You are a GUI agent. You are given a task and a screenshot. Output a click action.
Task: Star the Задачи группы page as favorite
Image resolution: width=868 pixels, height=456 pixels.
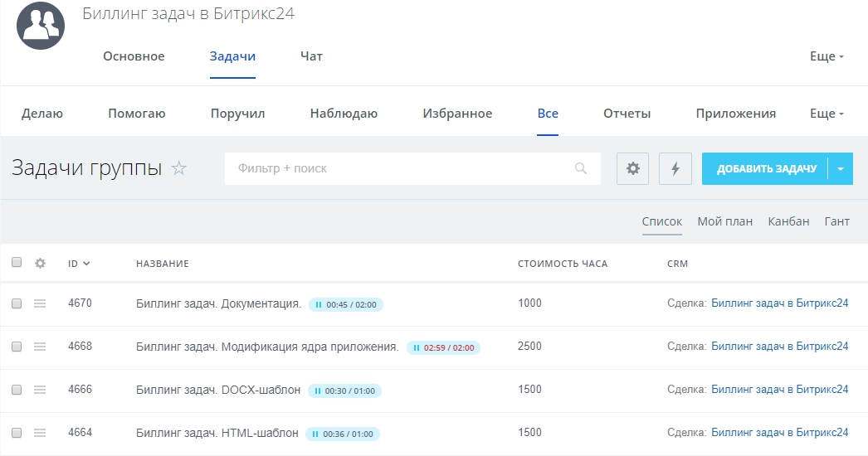(179, 168)
